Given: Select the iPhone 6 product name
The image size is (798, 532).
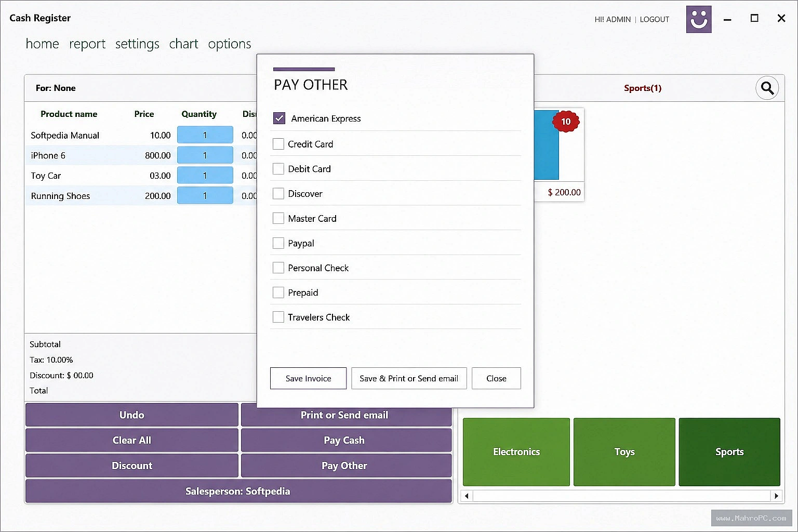Looking at the screenshot, I should point(48,155).
